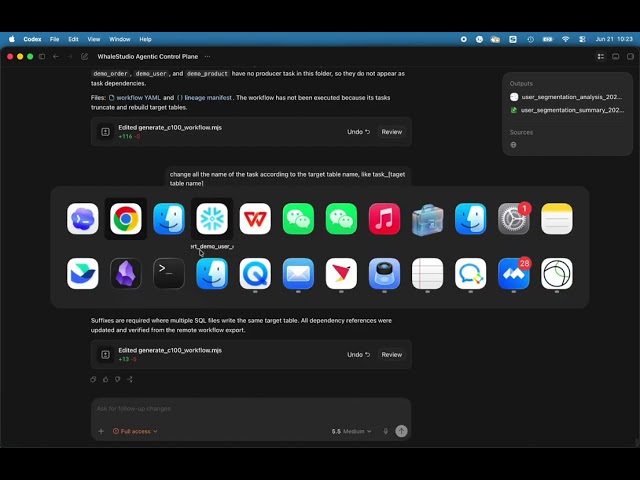Open the three-dot menu beside thread title
640x480 pixels.
[207, 56]
